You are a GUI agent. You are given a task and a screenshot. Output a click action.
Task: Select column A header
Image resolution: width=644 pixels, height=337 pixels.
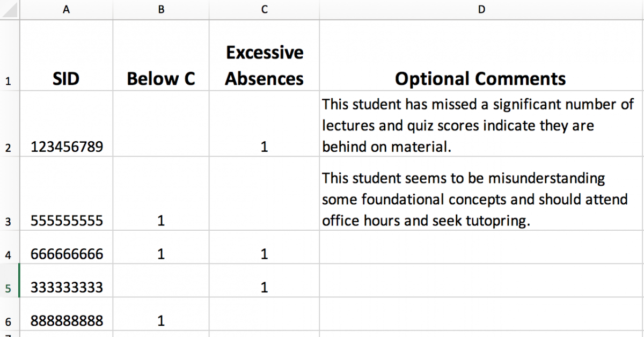pos(66,10)
